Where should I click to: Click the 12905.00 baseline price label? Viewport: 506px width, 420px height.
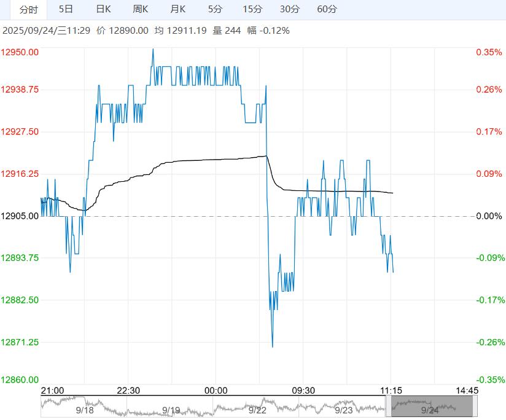20,216
